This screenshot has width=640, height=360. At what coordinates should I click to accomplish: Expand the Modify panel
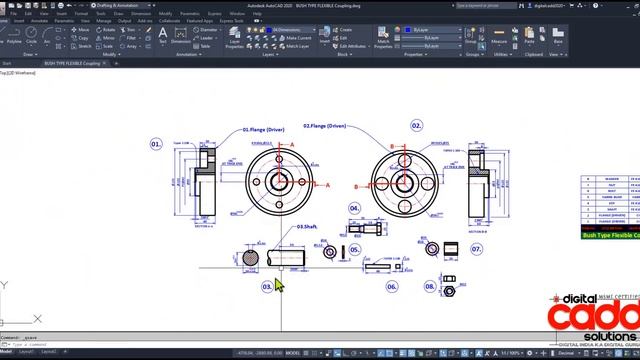coord(111,54)
